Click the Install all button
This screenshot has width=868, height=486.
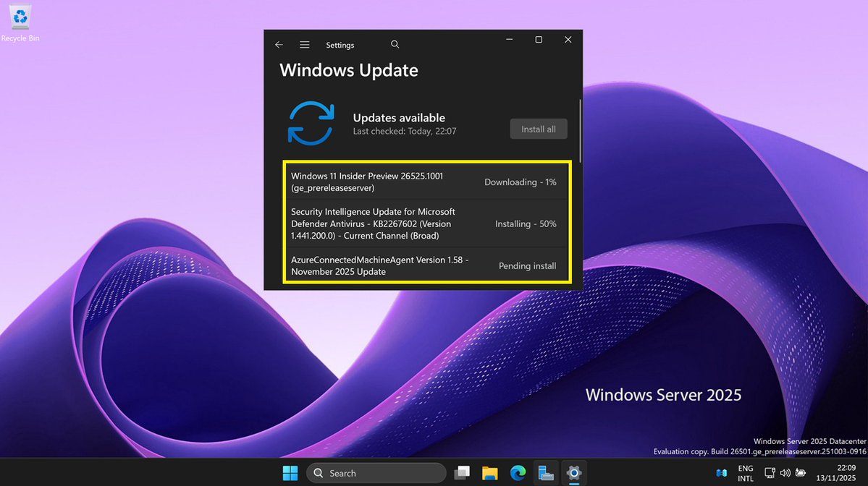(539, 129)
